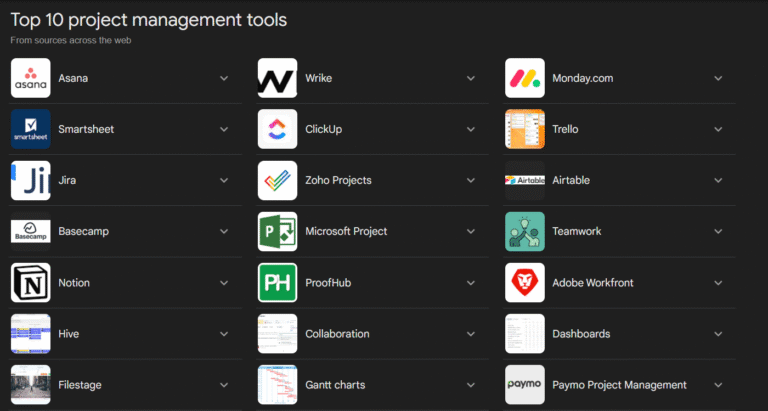This screenshot has width=768, height=411.
Task: Select the Teamwork text label
Action: 576,231
